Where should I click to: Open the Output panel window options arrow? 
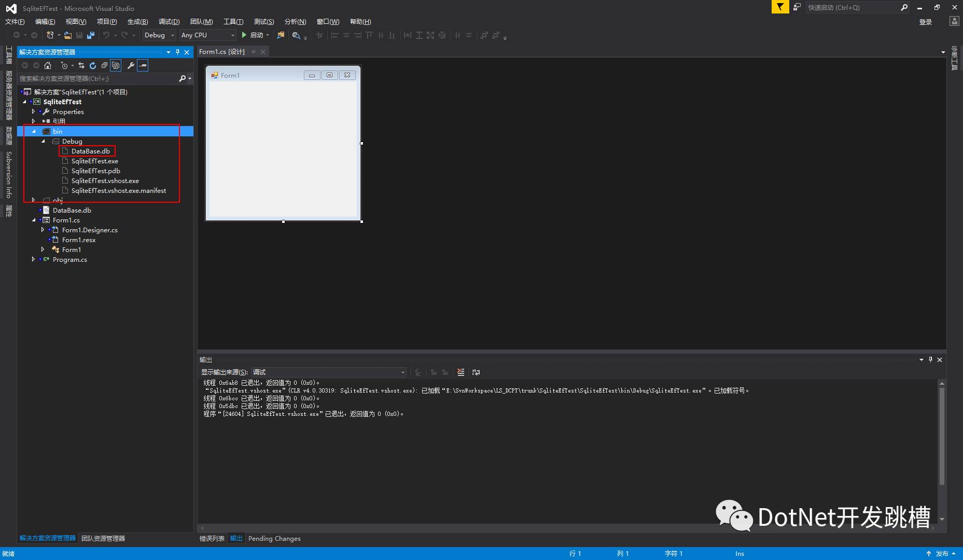tap(922, 359)
